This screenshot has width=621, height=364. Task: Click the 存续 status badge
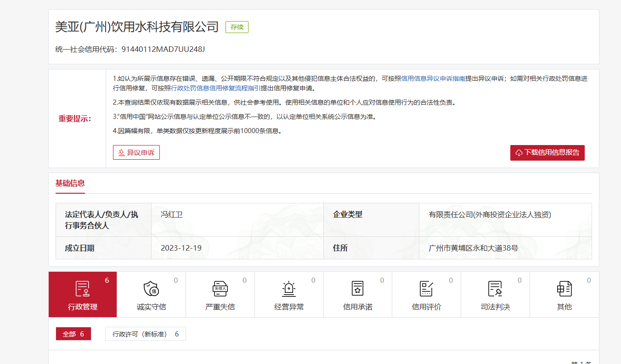click(x=237, y=27)
